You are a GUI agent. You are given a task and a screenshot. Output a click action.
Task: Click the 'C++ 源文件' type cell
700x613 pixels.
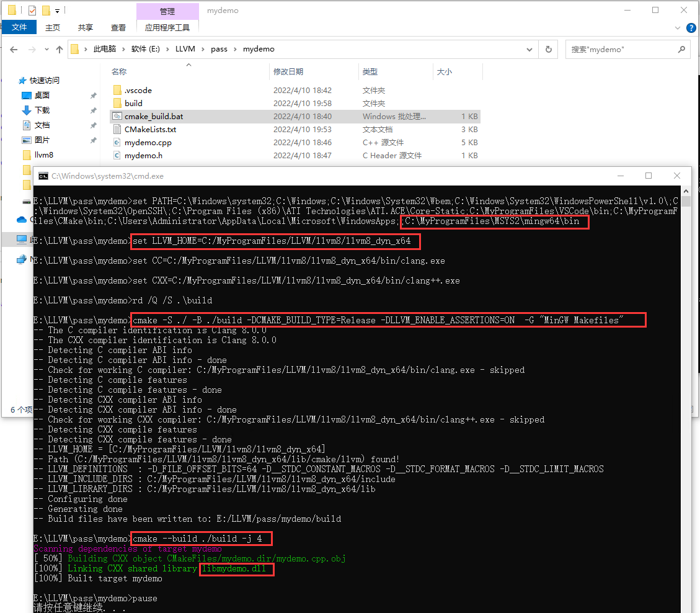click(383, 143)
